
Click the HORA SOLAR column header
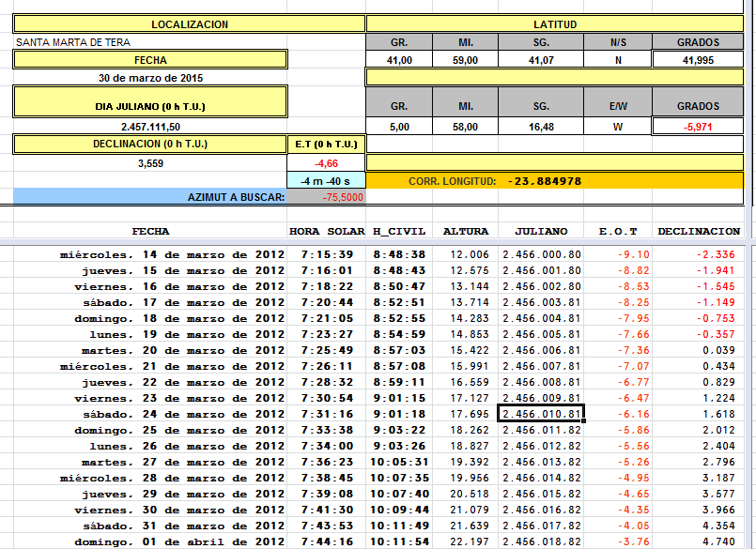pyautogui.click(x=325, y=231)
